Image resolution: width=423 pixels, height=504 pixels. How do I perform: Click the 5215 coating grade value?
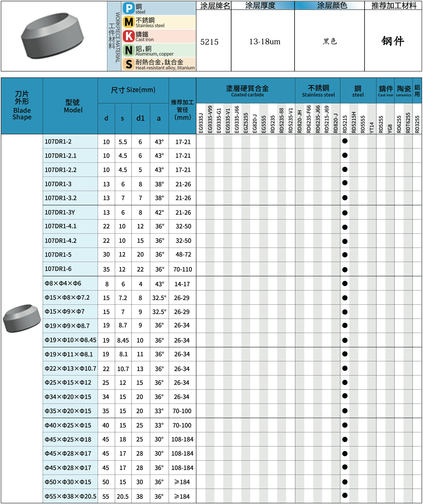209,42
